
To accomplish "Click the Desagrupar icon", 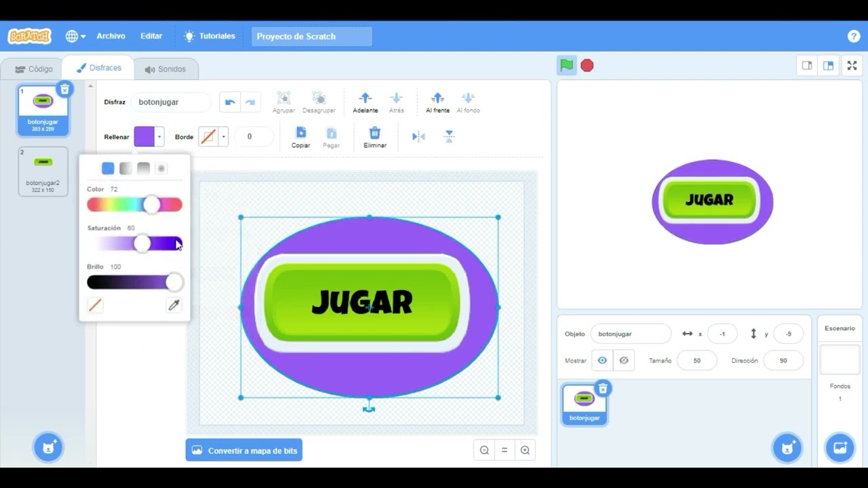I will [x=319, y=102].
